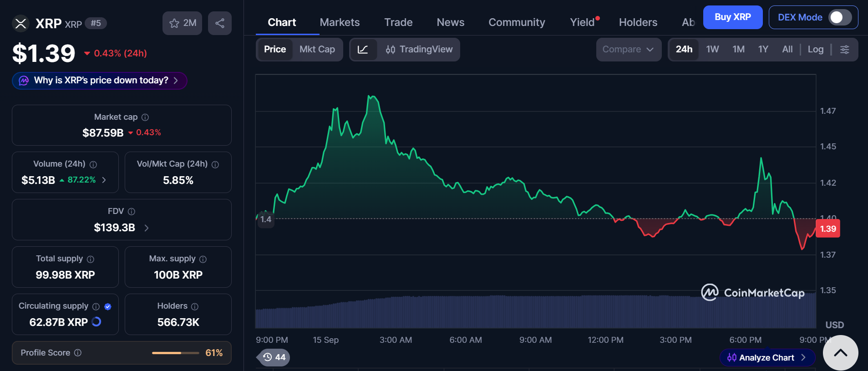Click the share icon button

click(x=220, y=23)
